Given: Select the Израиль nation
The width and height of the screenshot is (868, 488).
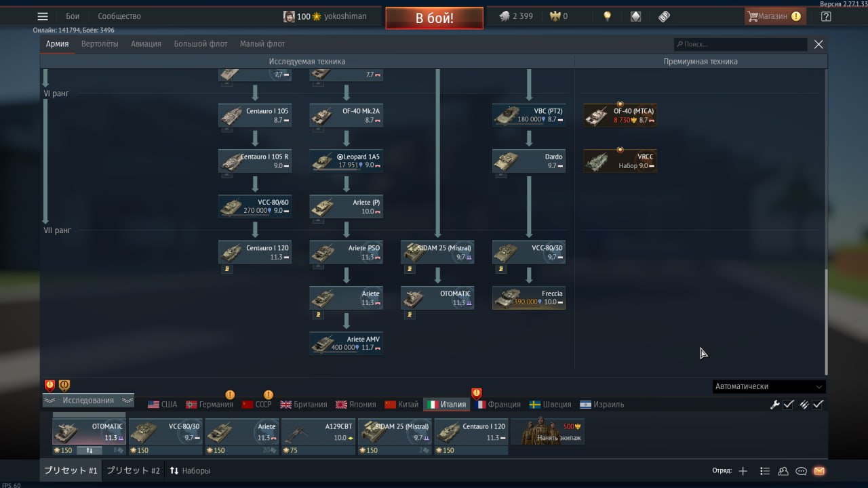Looking at the screenshot, I should (x=601, y=405).
